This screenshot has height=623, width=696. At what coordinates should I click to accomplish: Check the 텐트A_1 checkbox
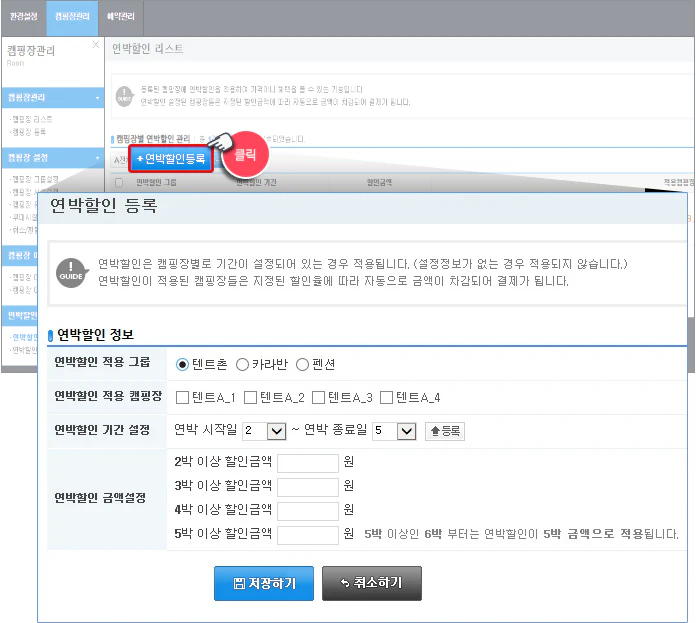(x=182, y=398)
